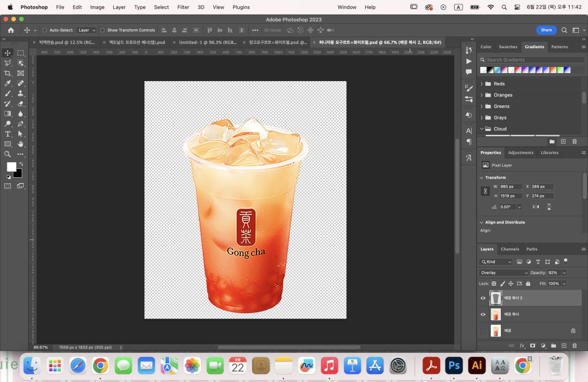Select the Zoom tool

7,154
